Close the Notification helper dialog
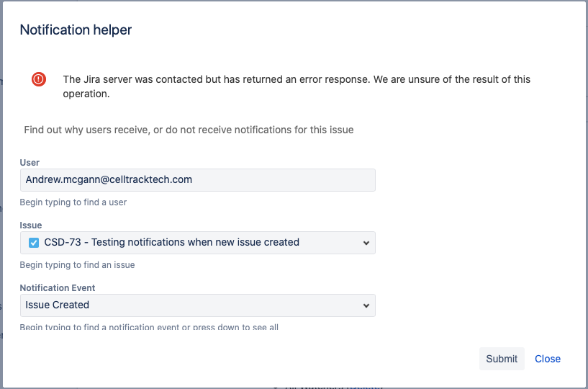The image size is (588, 389). click(548, 359)
